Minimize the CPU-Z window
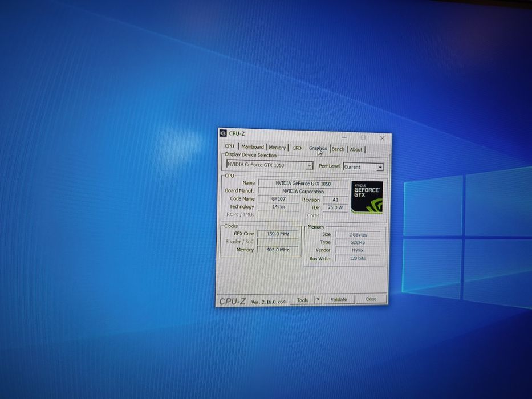Image resolution: width=532 pixels, height=399 pixels. tap(344, 137)
